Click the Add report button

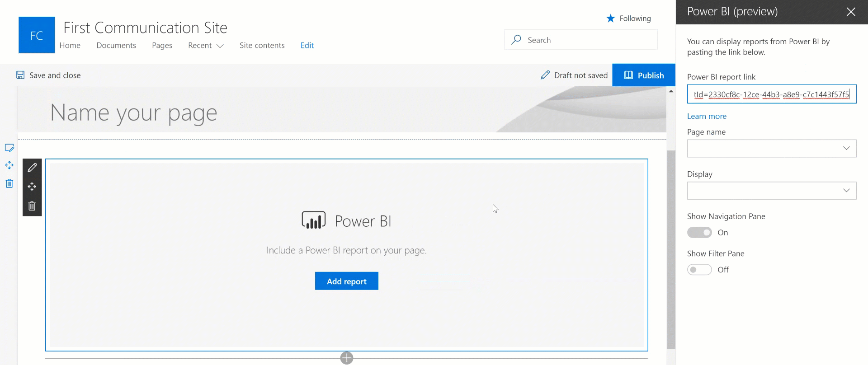347,281
